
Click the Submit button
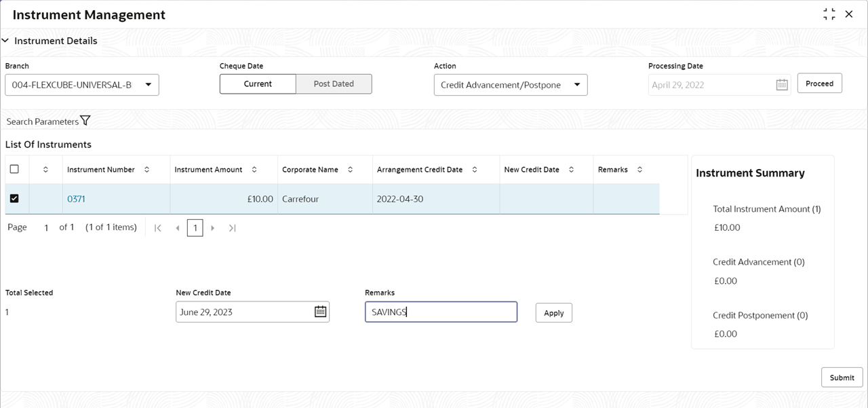[x=842, y=377]
